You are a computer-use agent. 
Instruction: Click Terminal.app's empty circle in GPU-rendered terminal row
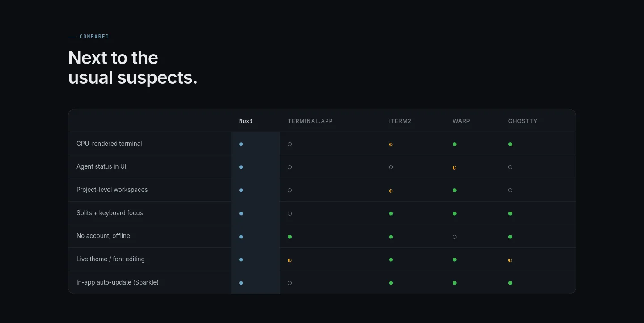[x=290, y=144]
